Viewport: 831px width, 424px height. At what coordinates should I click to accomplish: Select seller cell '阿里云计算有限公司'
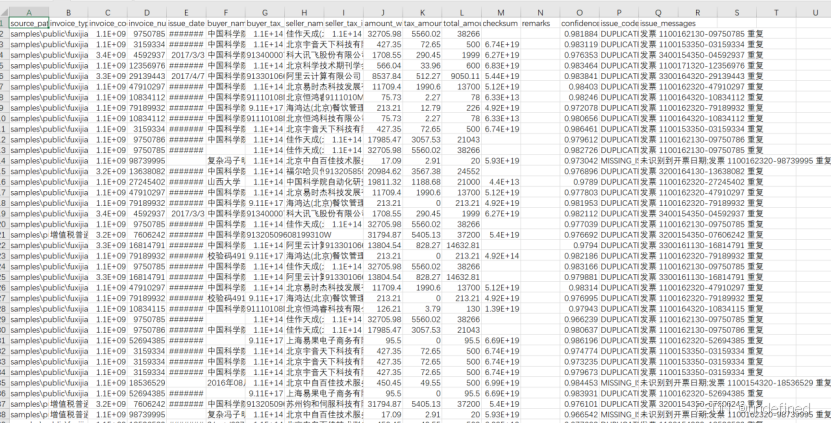[x=324, y=76]
